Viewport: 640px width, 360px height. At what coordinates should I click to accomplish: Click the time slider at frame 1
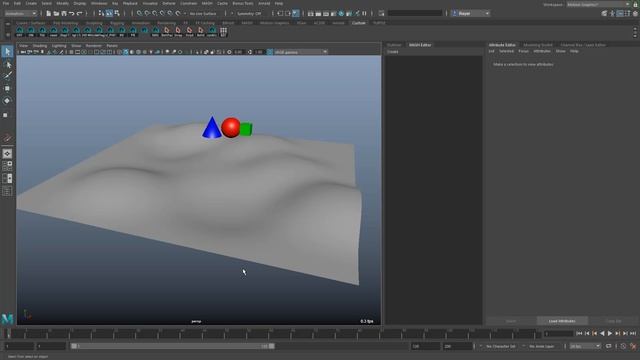coord(8,333)
